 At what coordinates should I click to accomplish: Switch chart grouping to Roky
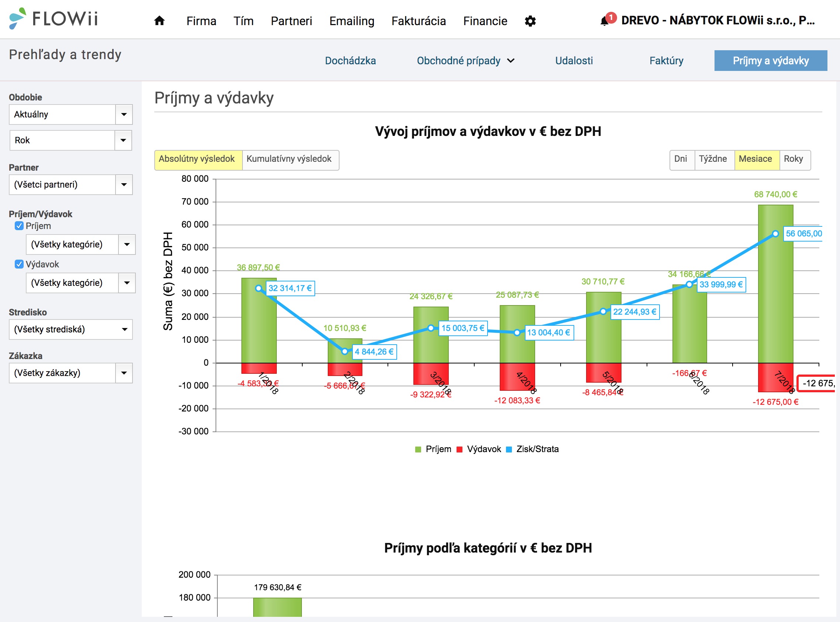point(795,160)
